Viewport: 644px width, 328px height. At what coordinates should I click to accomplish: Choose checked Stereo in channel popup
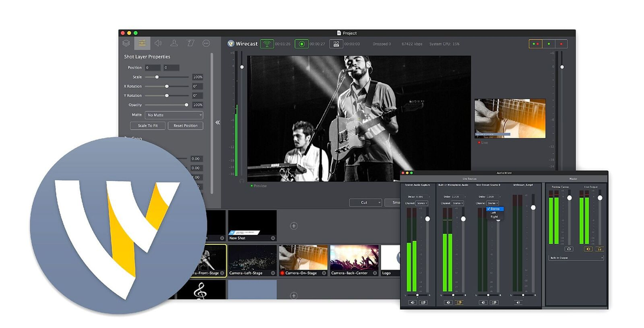click(x=495, y=209)
